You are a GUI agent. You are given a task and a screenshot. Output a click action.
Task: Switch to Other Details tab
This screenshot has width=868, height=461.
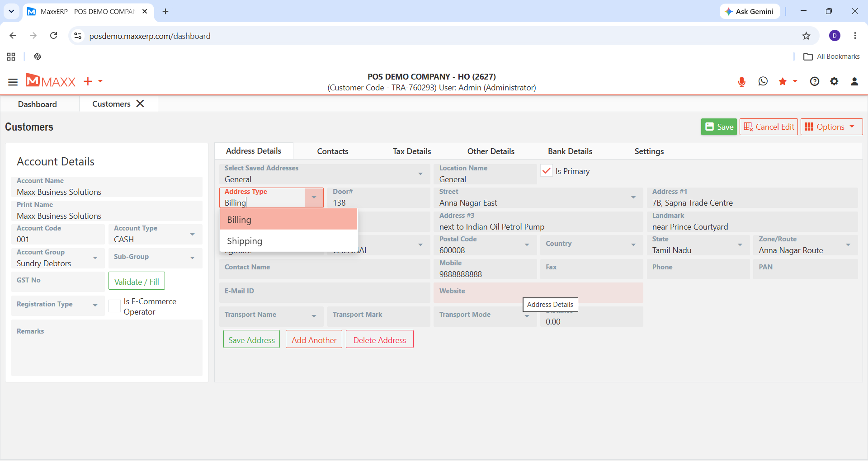(491, 151)
